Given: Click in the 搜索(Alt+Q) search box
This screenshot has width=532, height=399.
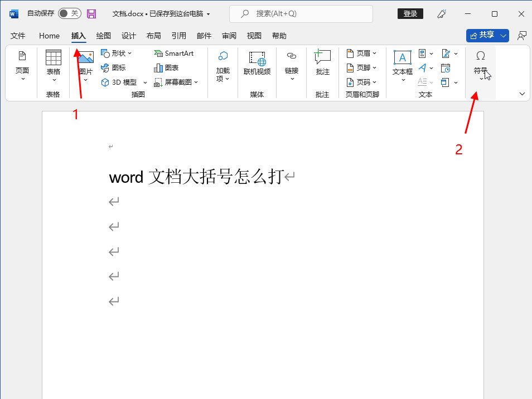Looking at the screenshot, I should pyautogui.click(x=301, y=14).
